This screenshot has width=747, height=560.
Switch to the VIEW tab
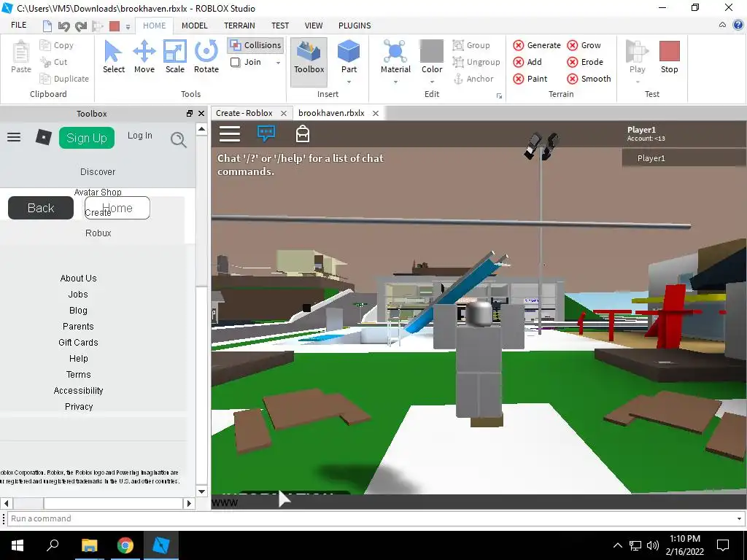[x=314, y=26]
